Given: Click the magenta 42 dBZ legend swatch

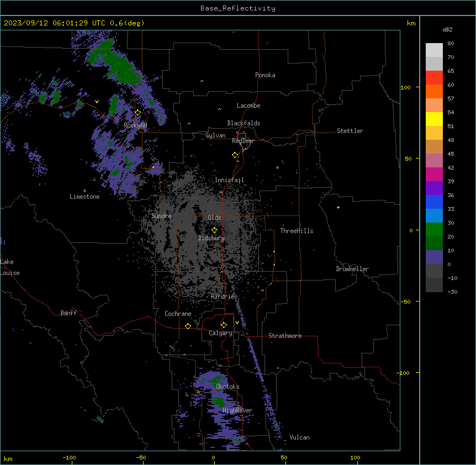Looking at the screenshot, I should click(x=434, y=174).
